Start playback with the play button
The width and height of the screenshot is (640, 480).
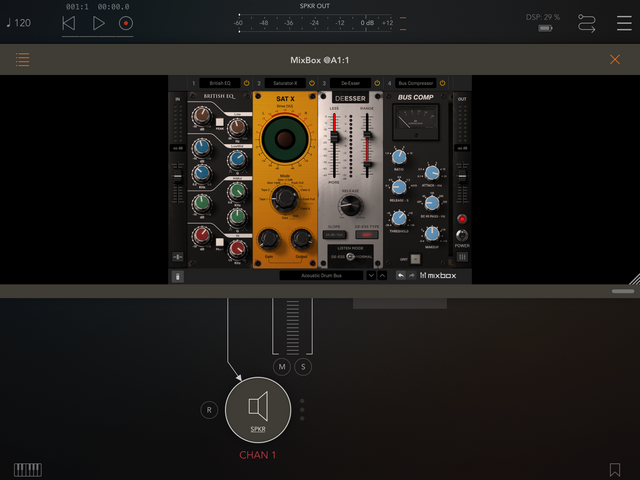click(98, 23)
